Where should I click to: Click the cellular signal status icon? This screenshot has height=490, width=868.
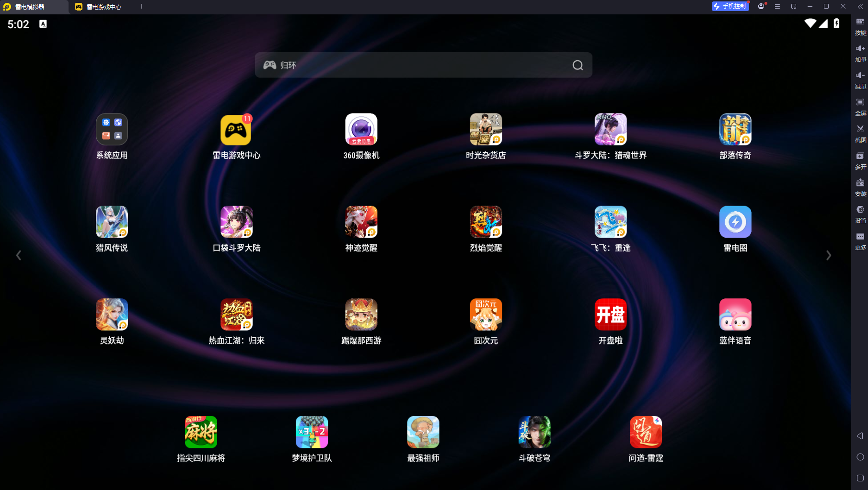(x=823, y=23)
